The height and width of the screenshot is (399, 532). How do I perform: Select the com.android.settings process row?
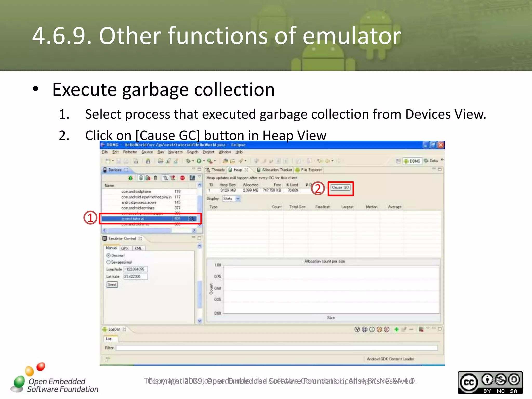tap(149, 208)
